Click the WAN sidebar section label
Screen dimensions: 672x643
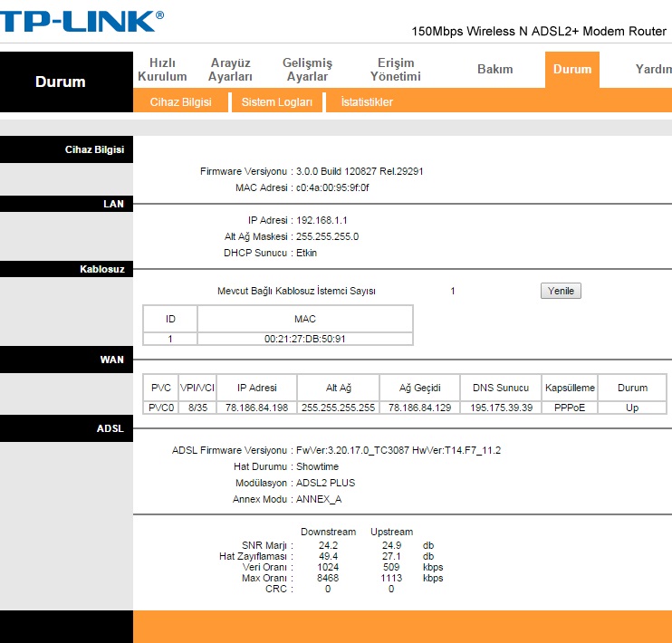(x=112, y=360)
